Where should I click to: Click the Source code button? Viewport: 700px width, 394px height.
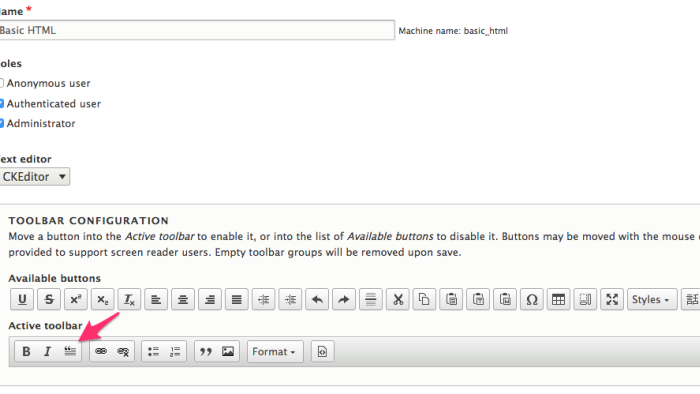click(x=322, y=352)
